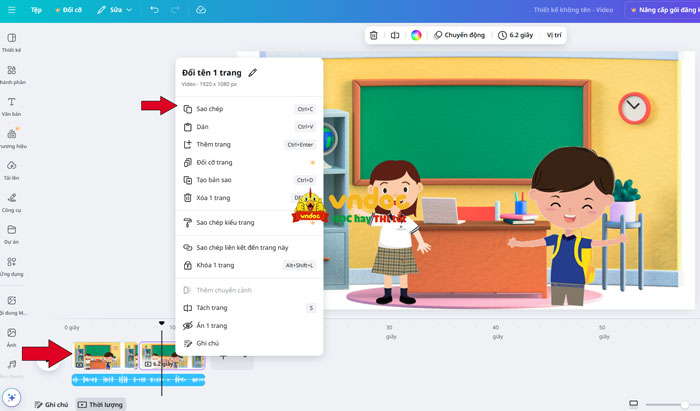
Task: Open the Dự án projects folder icon
Action: (11, 233)
